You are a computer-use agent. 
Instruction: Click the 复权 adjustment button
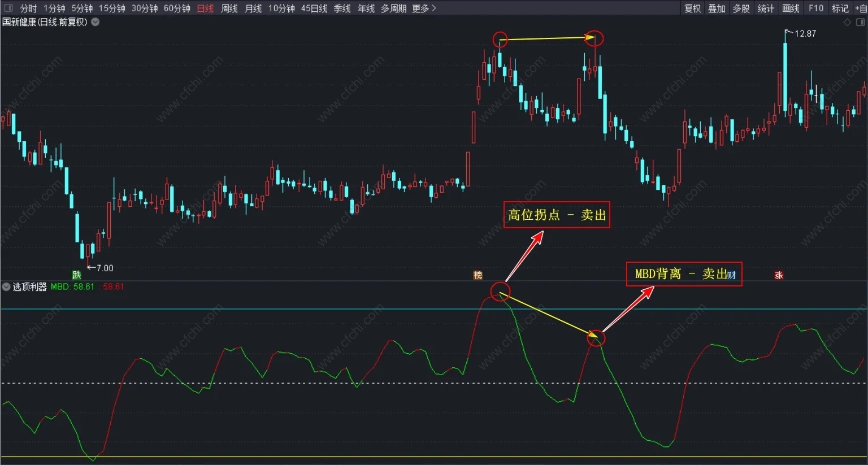point(693,8)
